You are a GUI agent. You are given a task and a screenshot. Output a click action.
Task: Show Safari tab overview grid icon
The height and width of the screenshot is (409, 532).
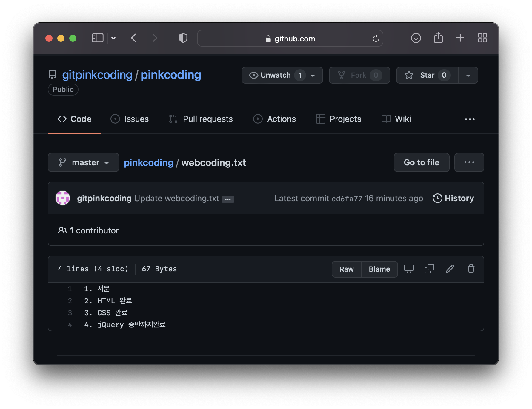pyautogui.click(x=482, y=38)
